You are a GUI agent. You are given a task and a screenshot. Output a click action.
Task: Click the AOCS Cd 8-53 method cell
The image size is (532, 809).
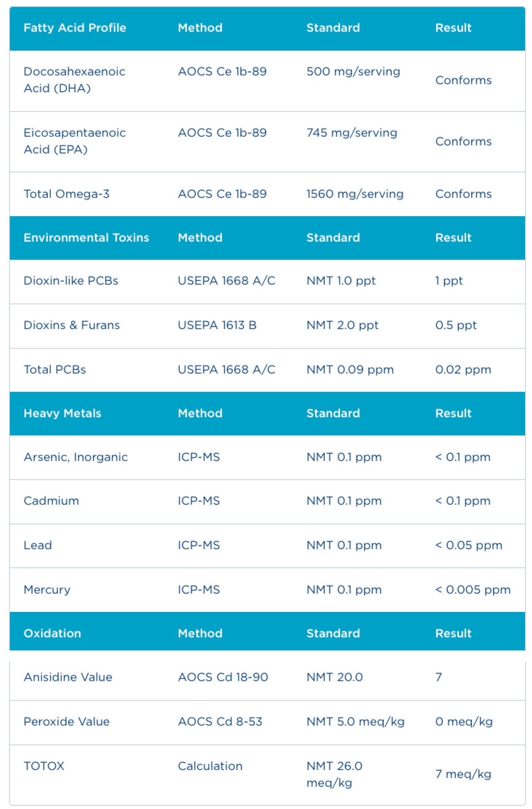(x=220, y=722)
